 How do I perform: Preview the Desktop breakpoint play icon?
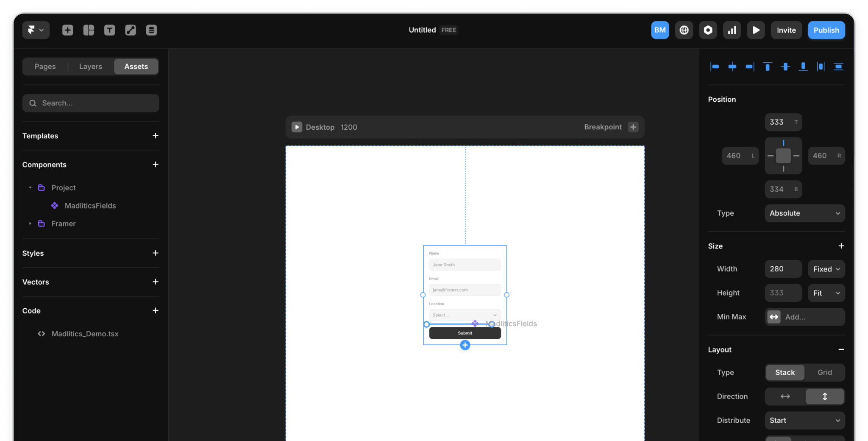[x=297, y=127]
